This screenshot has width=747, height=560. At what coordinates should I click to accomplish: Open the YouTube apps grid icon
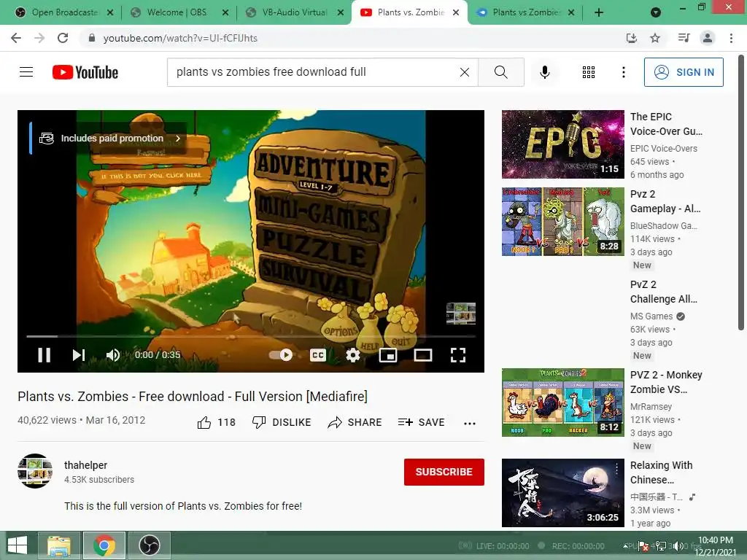589,72
